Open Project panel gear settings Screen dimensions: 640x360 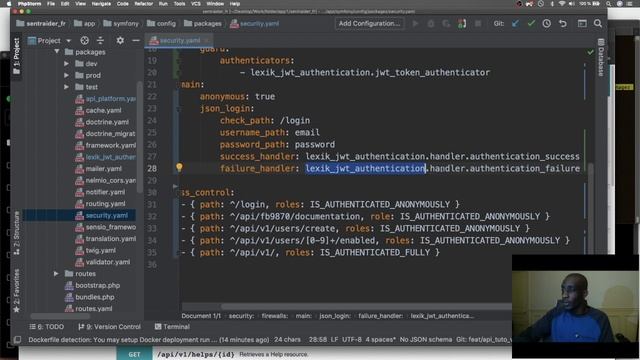point(120,40)
